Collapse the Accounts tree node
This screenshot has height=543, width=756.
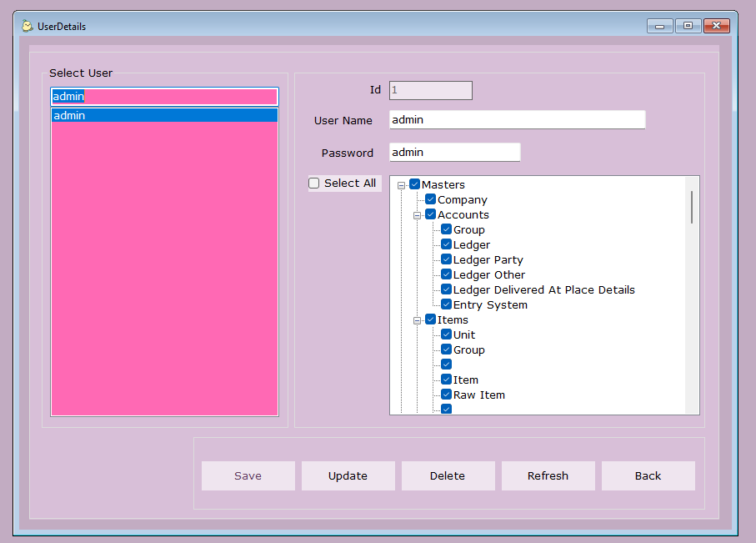pos(417,215)
